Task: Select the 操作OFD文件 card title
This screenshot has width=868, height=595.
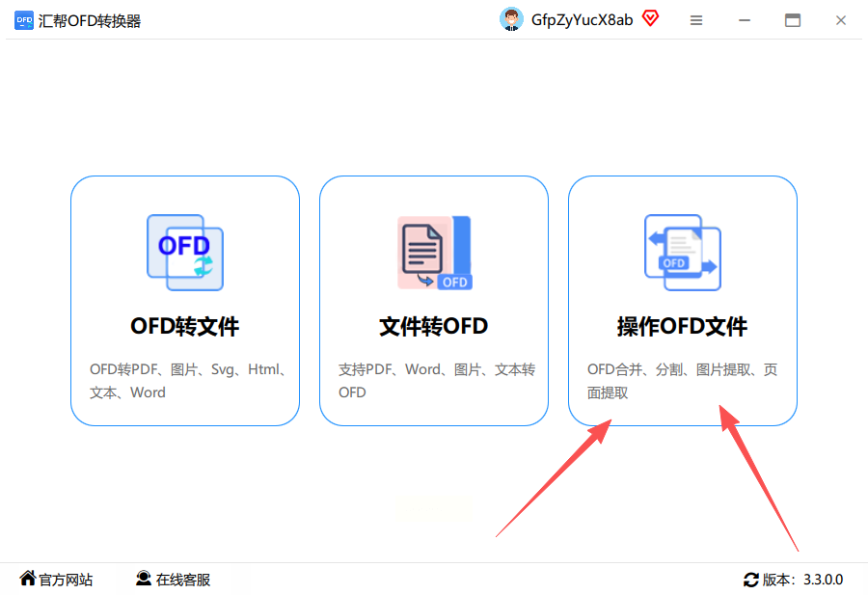Action: pyautogui.click(x=682, y=327)
